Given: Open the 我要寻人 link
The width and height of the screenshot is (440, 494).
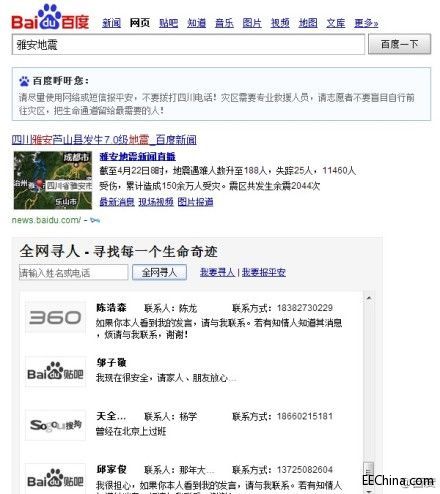Looking at the screenshot, I should point(217,272).
